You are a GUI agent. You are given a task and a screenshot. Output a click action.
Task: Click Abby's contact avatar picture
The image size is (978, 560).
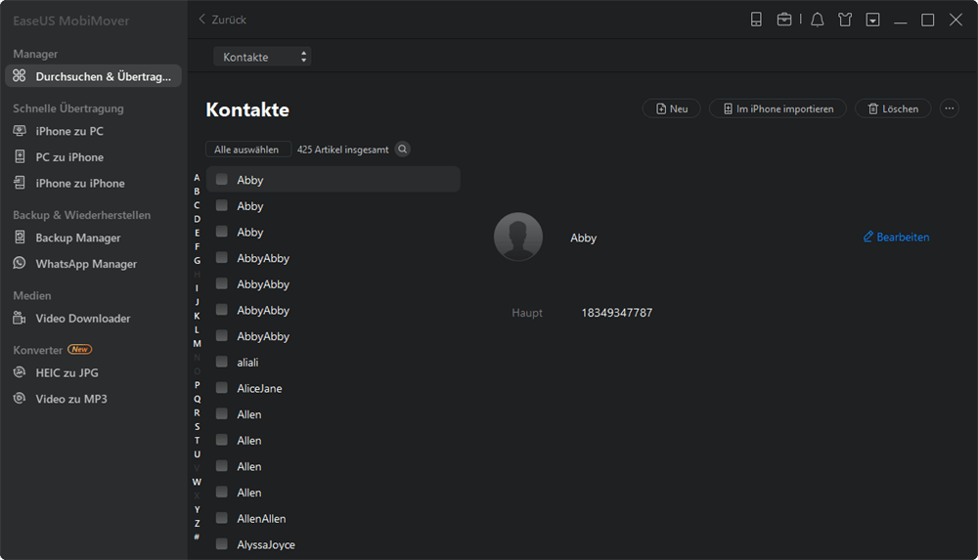[517, 237]
